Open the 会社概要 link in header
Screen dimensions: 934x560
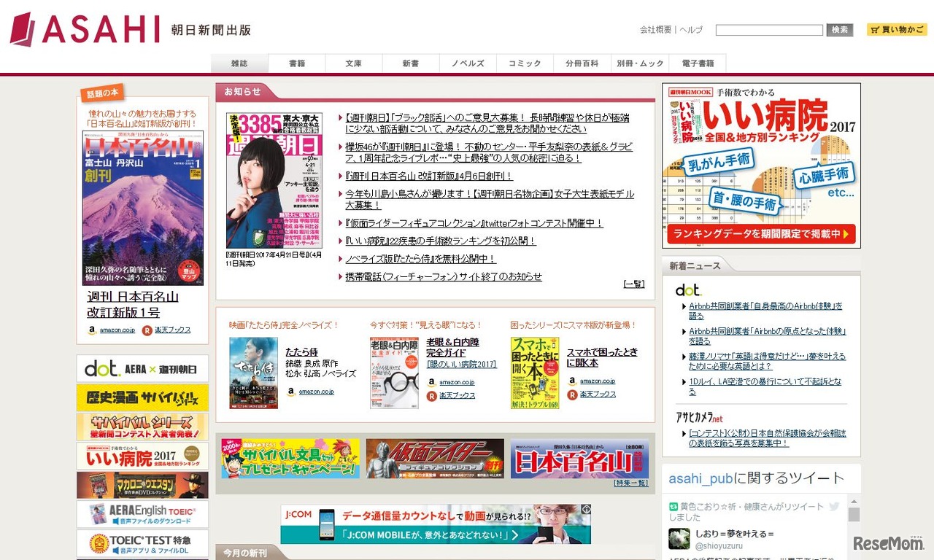coord(655,30)
